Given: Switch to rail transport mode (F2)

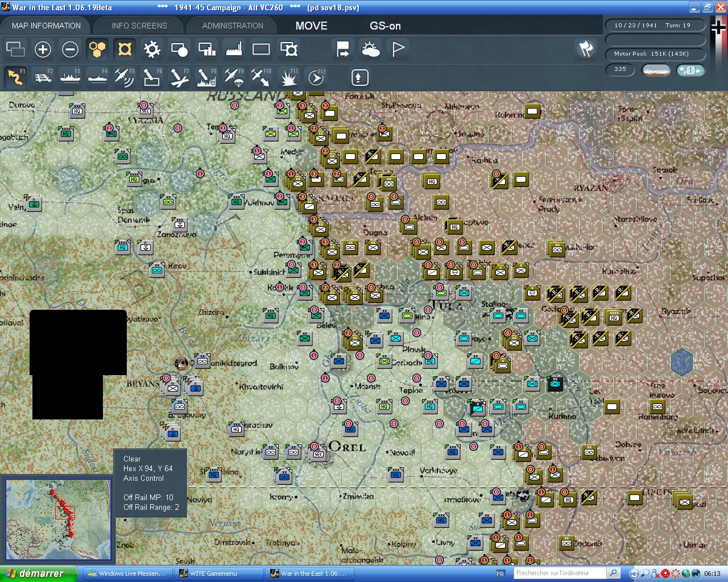Looking at the screenshot, I should (43, 77).
